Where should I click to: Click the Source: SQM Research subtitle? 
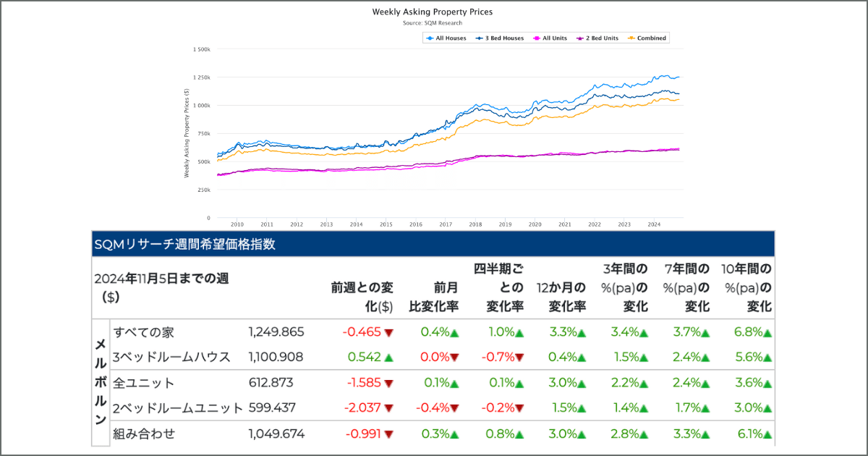433,23
